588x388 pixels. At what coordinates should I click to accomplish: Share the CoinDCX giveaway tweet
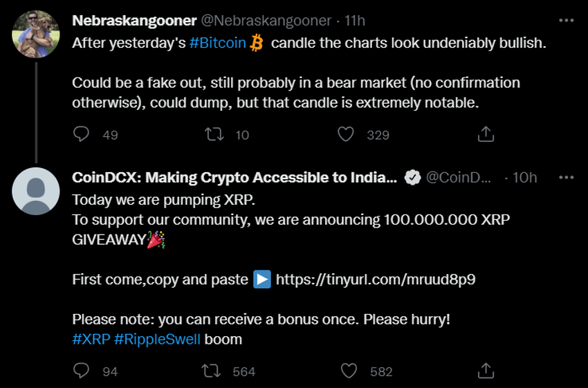(486, 371)
